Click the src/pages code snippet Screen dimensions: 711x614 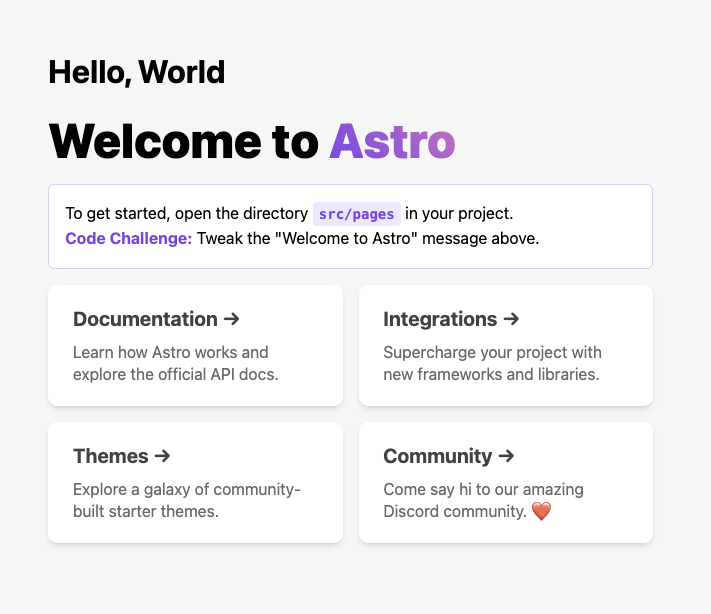tap(357, 214)
